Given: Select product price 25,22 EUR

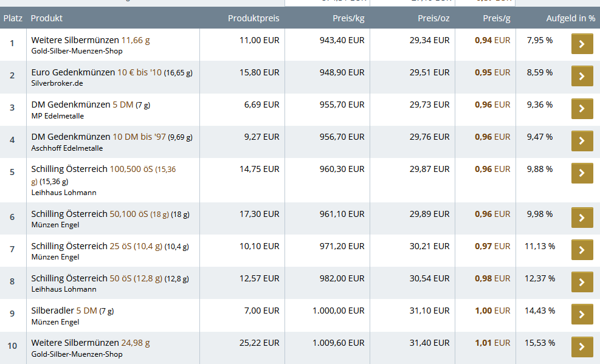Looking at the screenshot, I should (x=260, y=343).
